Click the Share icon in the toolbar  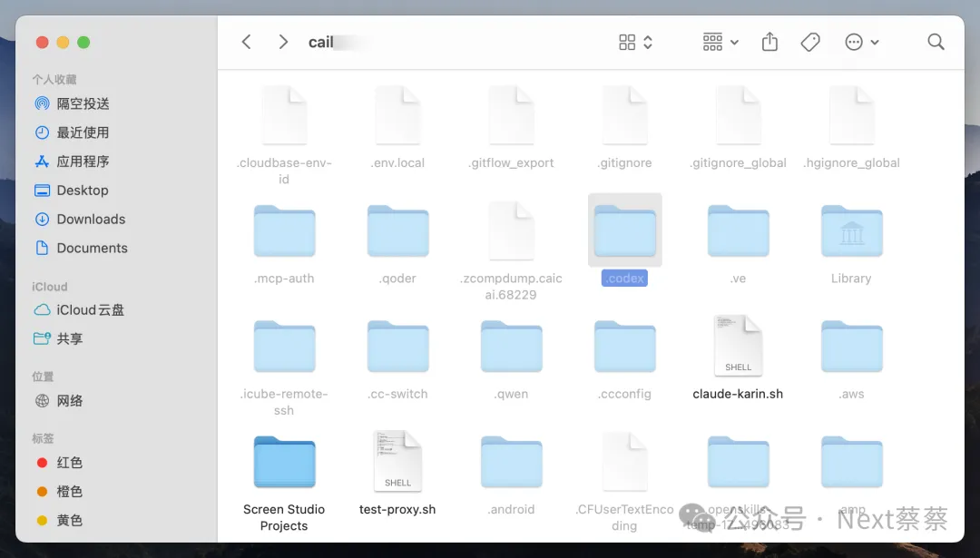click(769, 42)
